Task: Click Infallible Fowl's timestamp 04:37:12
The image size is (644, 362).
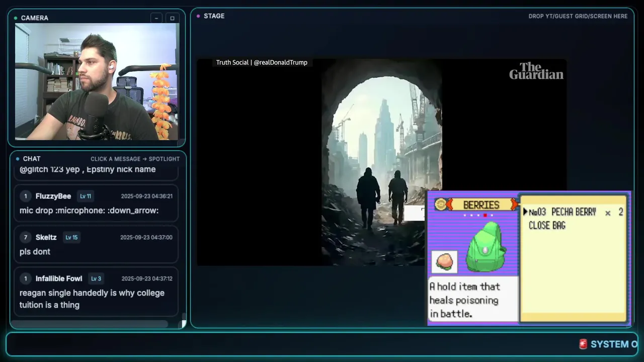Action: coord(147,279)
